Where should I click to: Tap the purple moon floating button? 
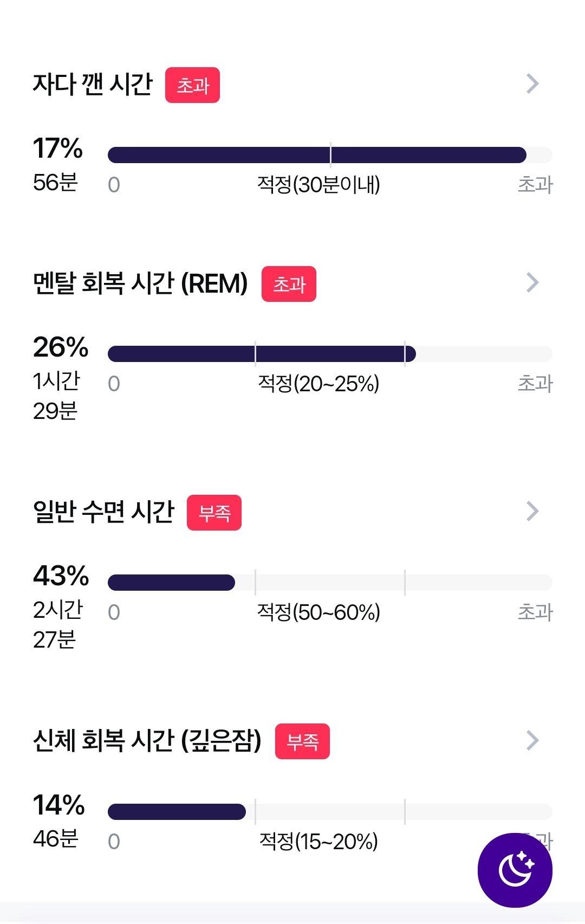(515, 870)
